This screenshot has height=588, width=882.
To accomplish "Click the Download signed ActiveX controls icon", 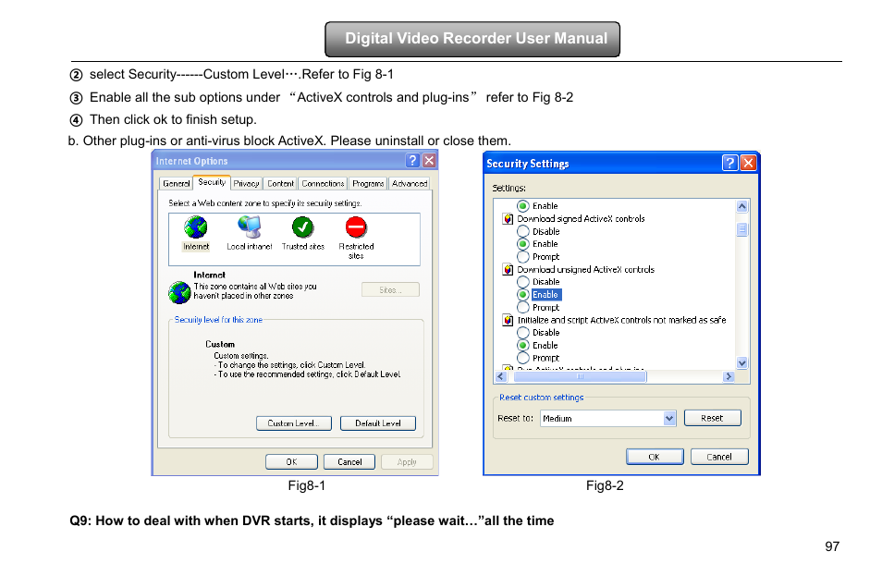I will (x=508, y=219).
